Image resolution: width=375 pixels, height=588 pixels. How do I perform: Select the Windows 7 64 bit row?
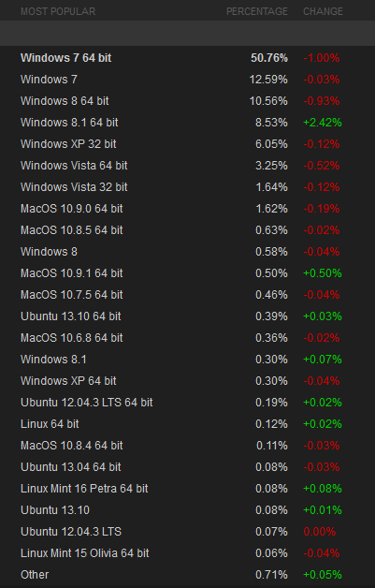187,58
